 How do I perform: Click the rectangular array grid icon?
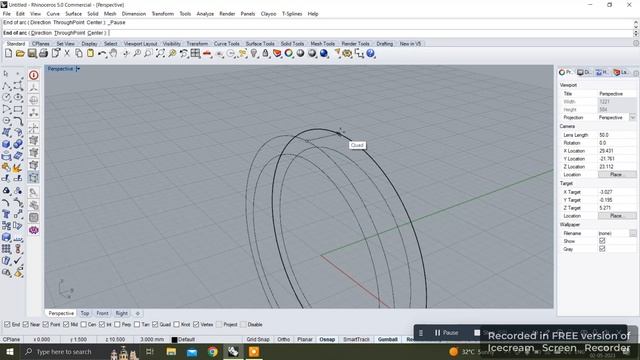tap(6, 249)
